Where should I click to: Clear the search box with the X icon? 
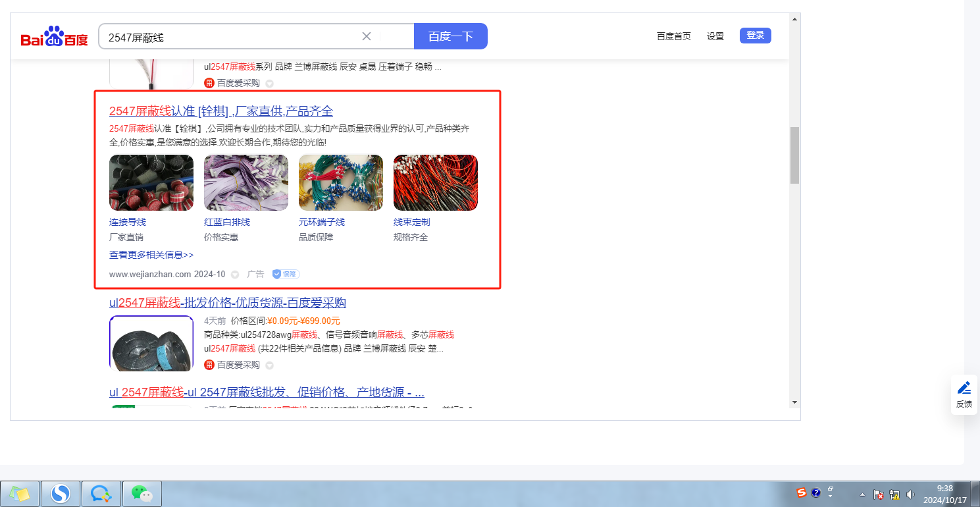click(367, 36)
